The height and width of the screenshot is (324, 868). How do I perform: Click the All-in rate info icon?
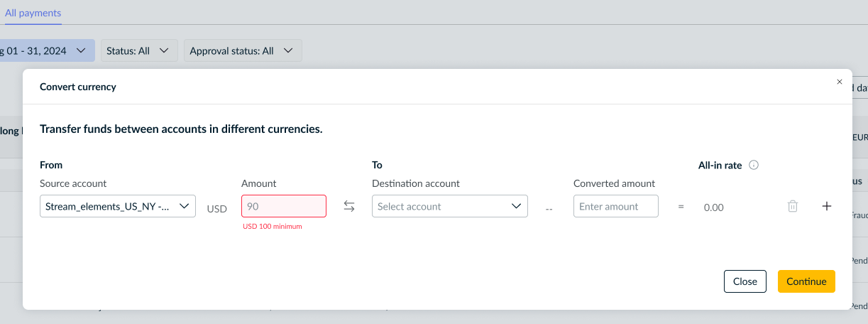pyautogui.click(x=754, y=165)
